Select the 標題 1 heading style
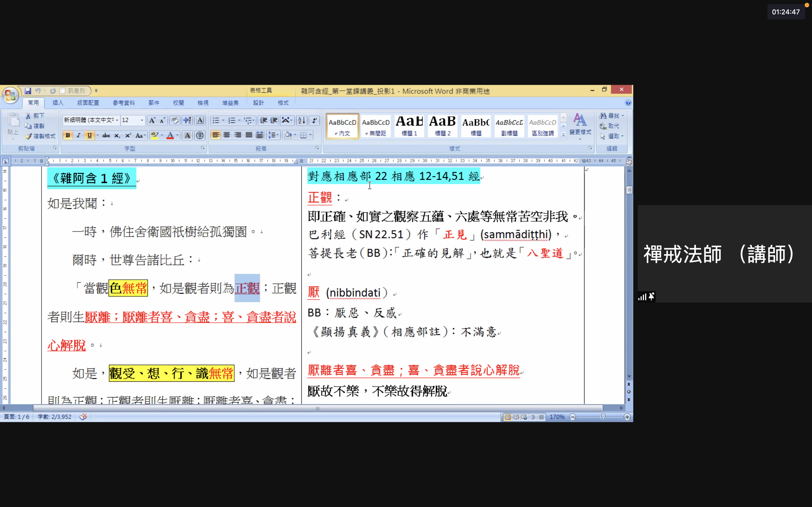 coord(409,126)
